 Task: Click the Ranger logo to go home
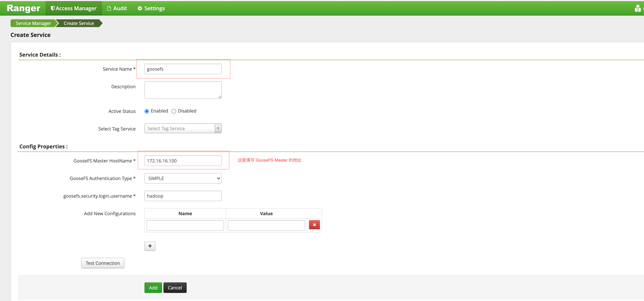coord(23,8)
